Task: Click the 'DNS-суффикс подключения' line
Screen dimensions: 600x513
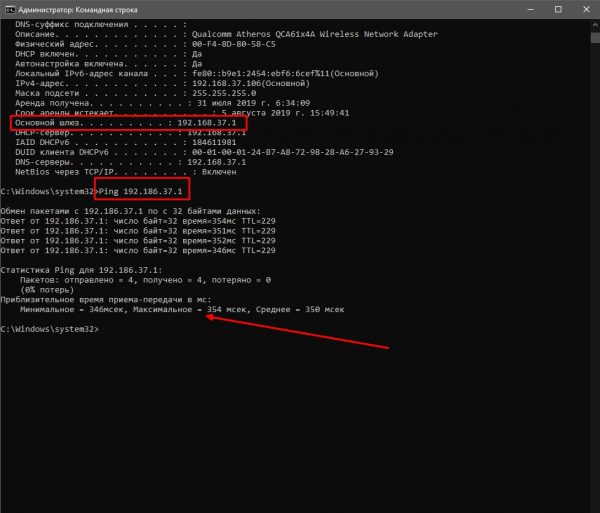Action: coord(101,24)
